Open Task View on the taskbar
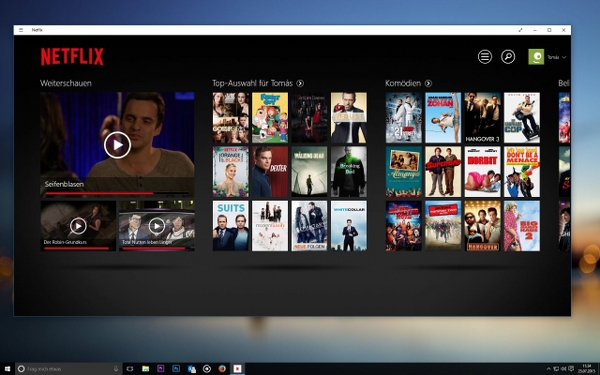 pos(130,368)
